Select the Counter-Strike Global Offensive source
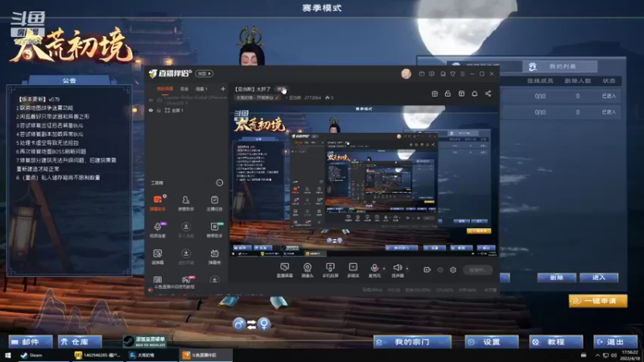The height and width of the screenshot is (362, 644). click(x=187, y=100)
